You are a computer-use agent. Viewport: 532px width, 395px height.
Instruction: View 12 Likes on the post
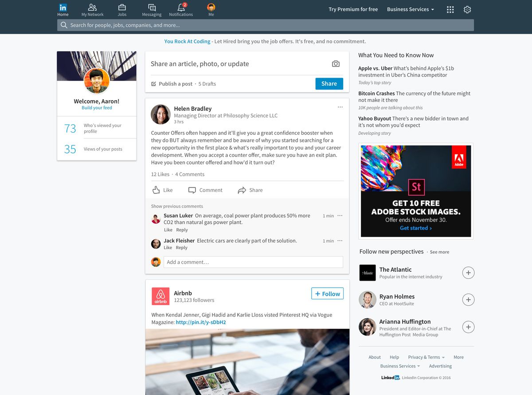coord(160,174)
